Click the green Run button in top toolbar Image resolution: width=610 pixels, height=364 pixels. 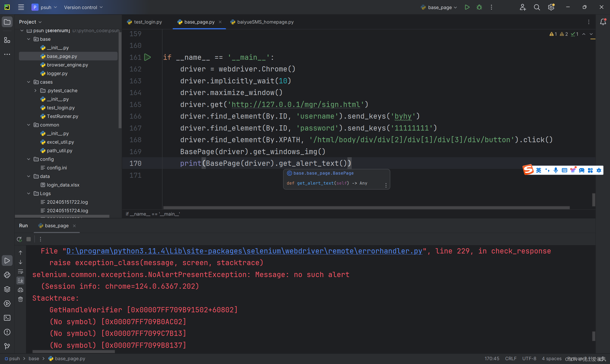tap(467, 7)
